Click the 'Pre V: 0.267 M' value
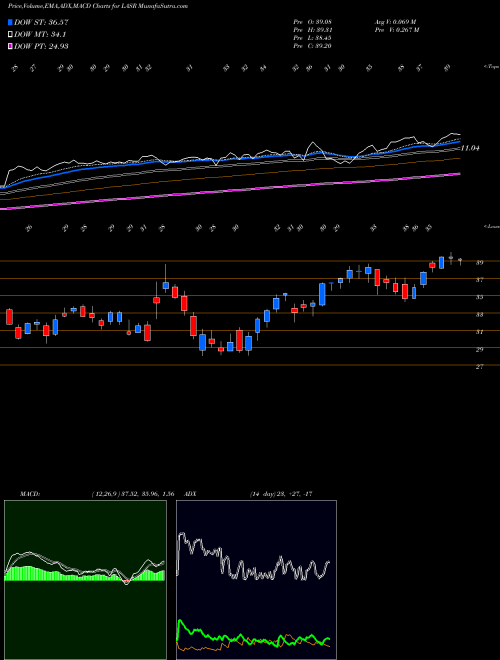The image size is (500, 660). pos(396,30)
